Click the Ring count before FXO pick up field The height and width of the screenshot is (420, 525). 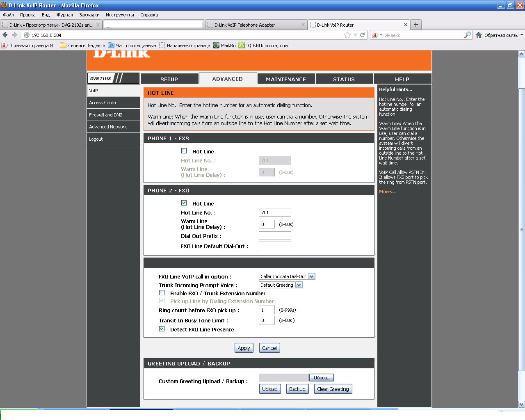(x=267, y=310)
